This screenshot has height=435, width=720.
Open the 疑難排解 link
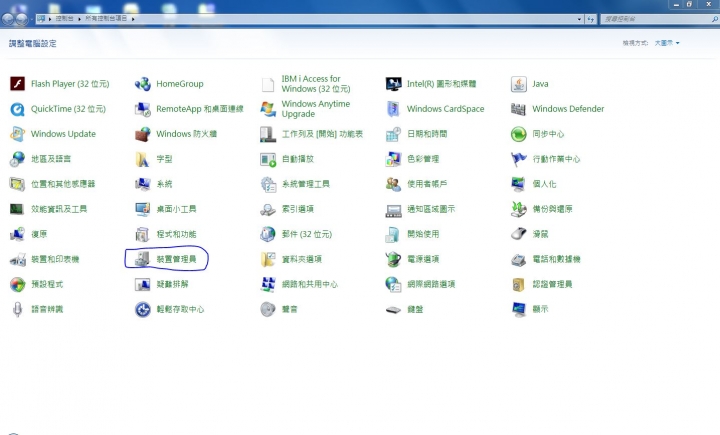tap(172, 284)
